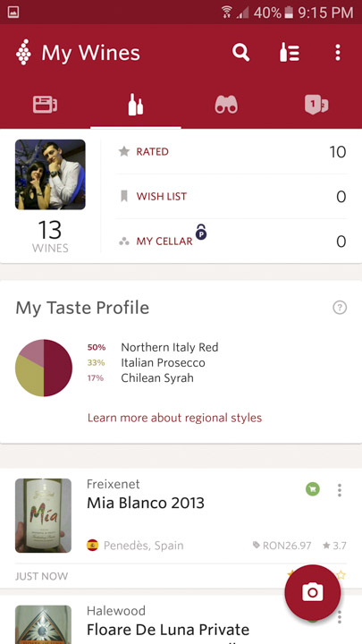Tap the premium lock badge
The height and width of the screenshot is (644, 362).
(201, 232)
